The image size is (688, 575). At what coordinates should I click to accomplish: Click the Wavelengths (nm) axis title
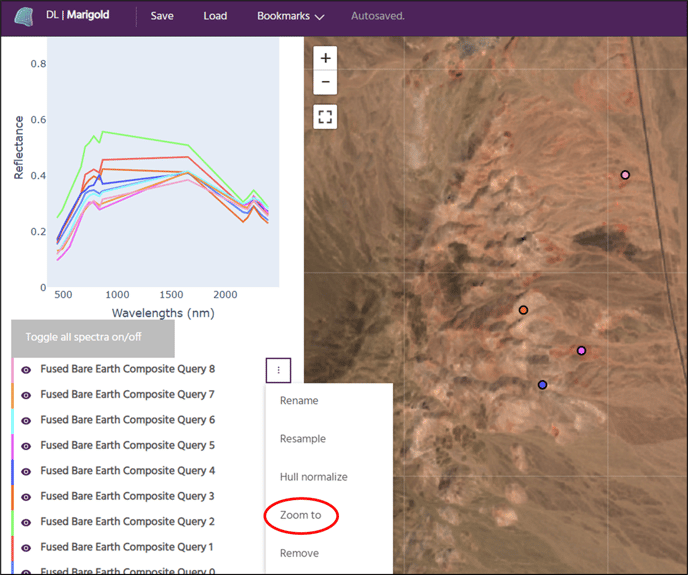[163, 313]
